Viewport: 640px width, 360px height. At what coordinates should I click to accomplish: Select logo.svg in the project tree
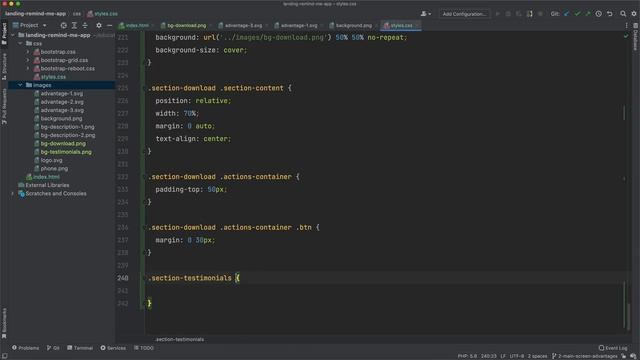pyautogui.click(x=51, y=160)
